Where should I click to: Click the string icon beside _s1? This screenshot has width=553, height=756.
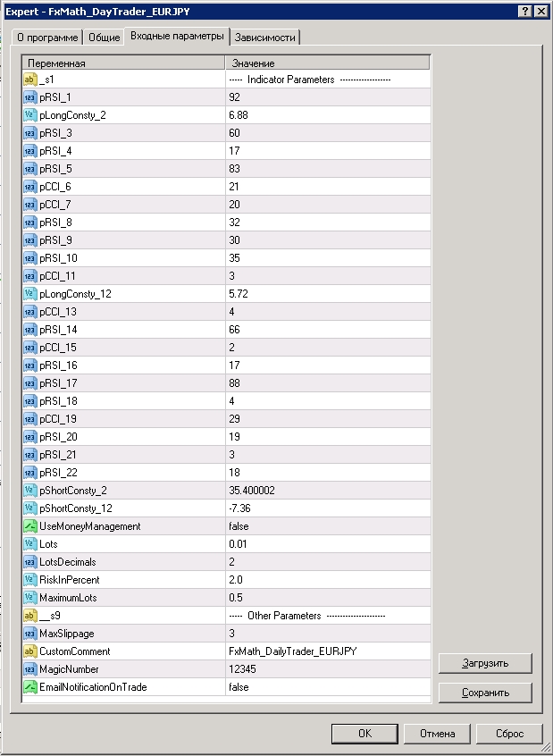[x=29, y=80]
